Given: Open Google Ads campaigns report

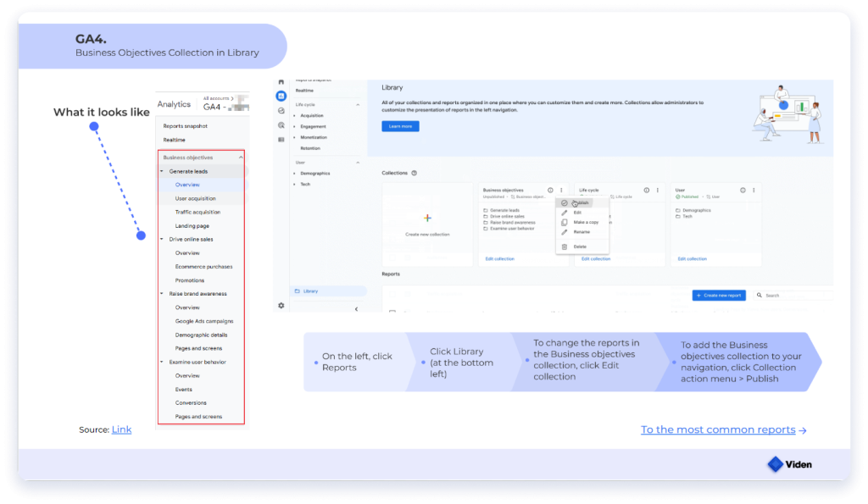Looking at the screenshot, I should (204, 321).
